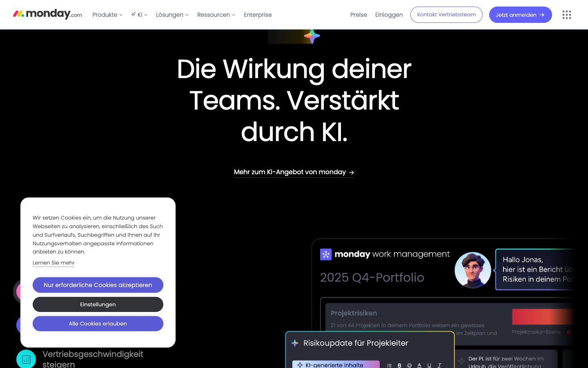The height and width of the screenshot is (368, 588).
Task: Click the monday.com logo
Action: (x=47, y=14)
